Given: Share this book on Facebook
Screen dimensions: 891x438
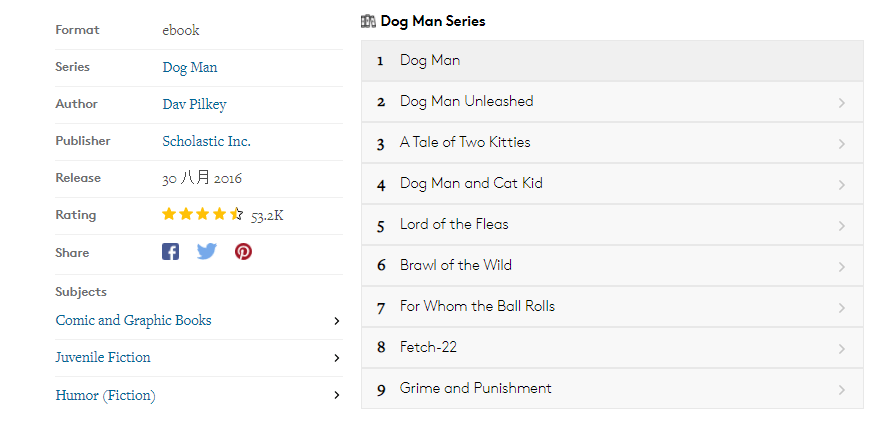Looking at the screenshot, I should click(x=171, y=252).
